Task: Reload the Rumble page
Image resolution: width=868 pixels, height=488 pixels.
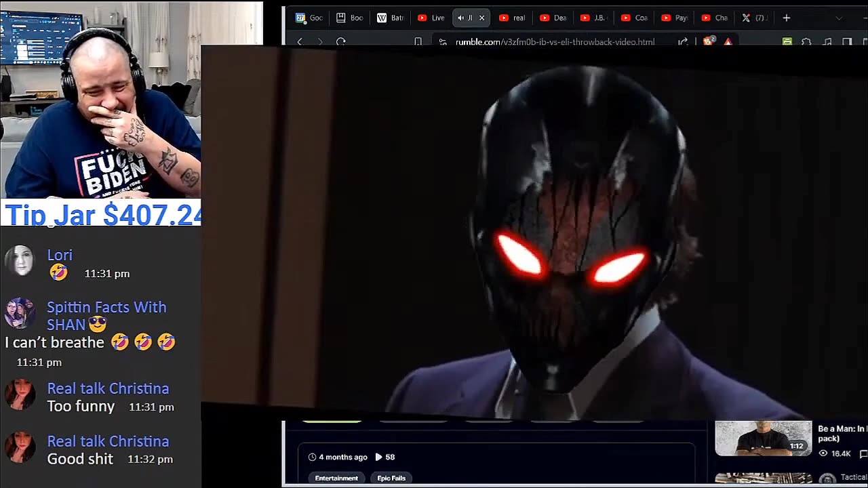Action: [340, 41]
